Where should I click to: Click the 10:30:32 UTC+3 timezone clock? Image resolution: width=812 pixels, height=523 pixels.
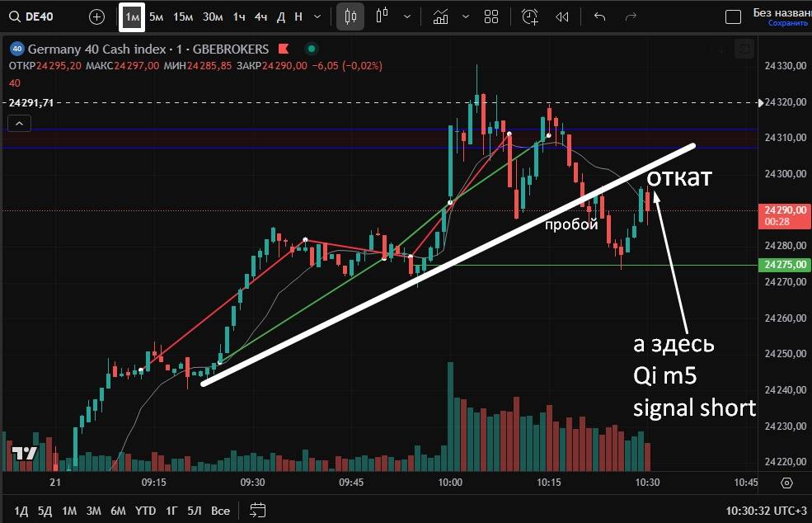(x=767, y=511)
